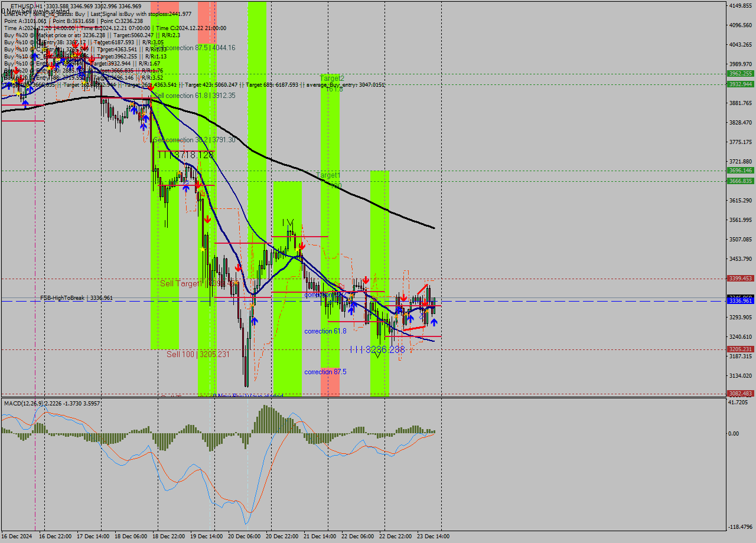The image size is (756, 543).
Task: Select the 3507.005 price axis value
Action: (x=742, y=239)
